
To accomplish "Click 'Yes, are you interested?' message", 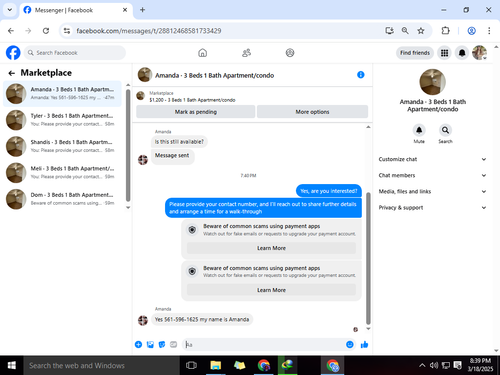I will pyautogui.click(x=329, y=191).
